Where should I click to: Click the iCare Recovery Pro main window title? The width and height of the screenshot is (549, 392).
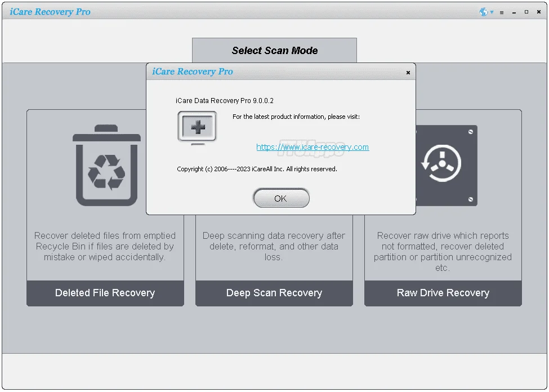pos(50,12)
